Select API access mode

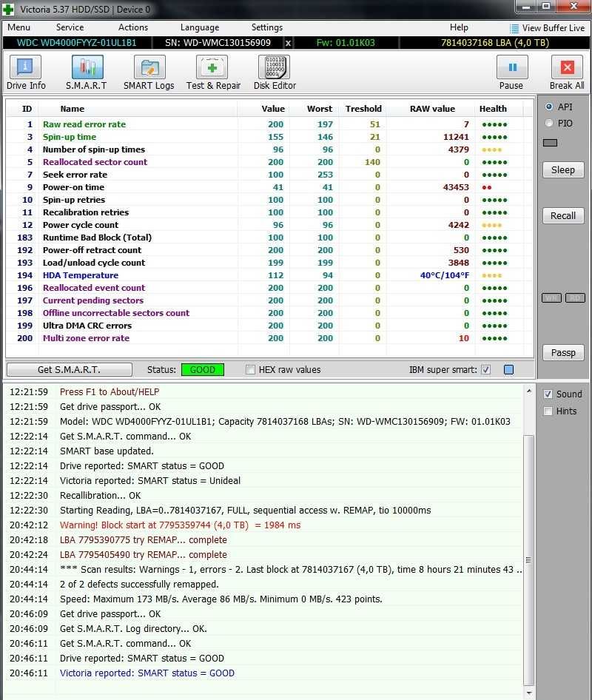(x=549, y=107)
